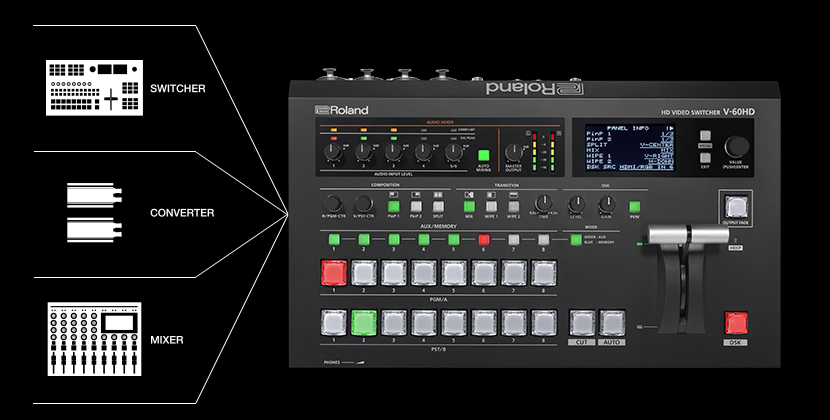
Task: Select the CONVERTER label
Action: (x=182, y=213)
